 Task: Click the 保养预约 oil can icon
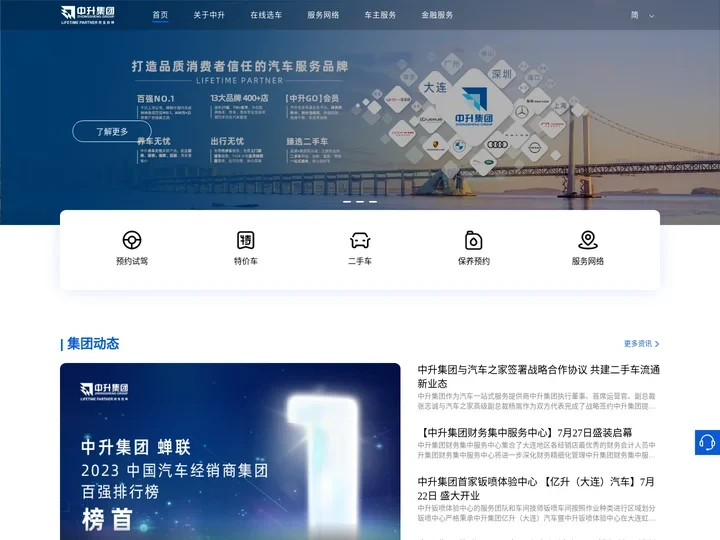tap(473, 240)
